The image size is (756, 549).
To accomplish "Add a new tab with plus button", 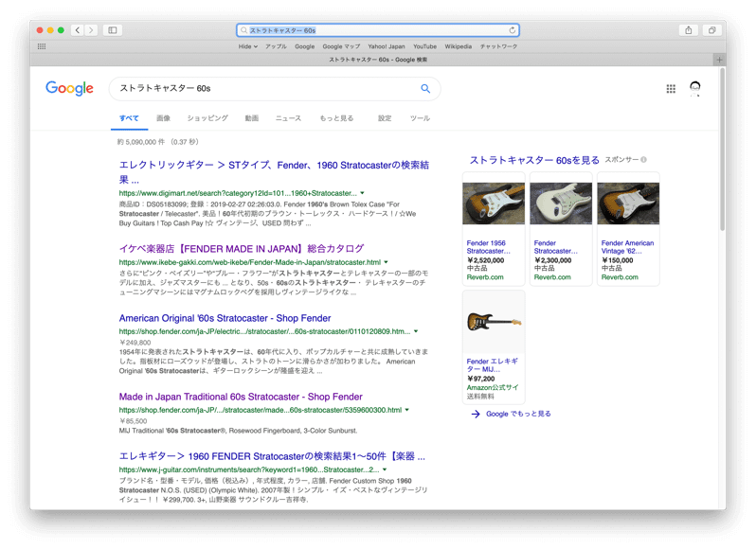I will (719, 60).
